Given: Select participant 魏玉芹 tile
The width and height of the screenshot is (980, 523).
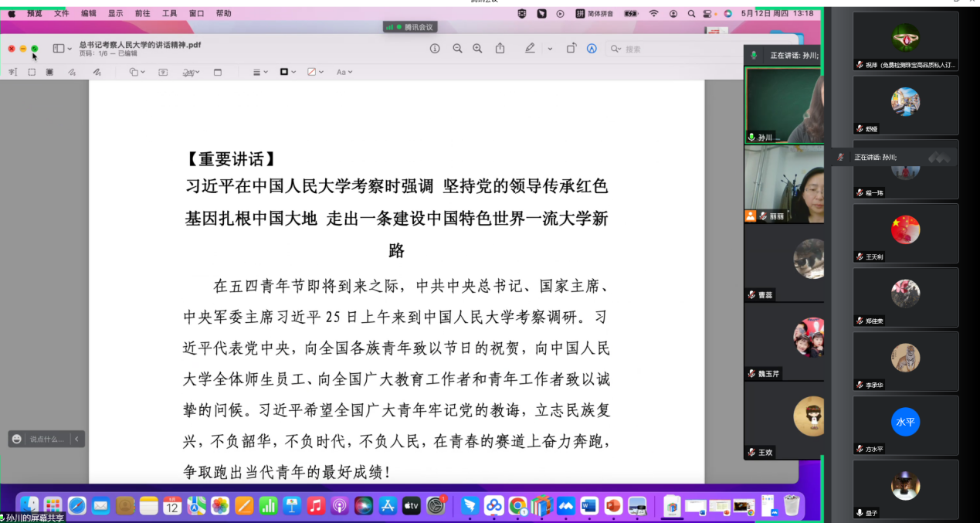Looking at the screenshot, I should pos(783,341).
